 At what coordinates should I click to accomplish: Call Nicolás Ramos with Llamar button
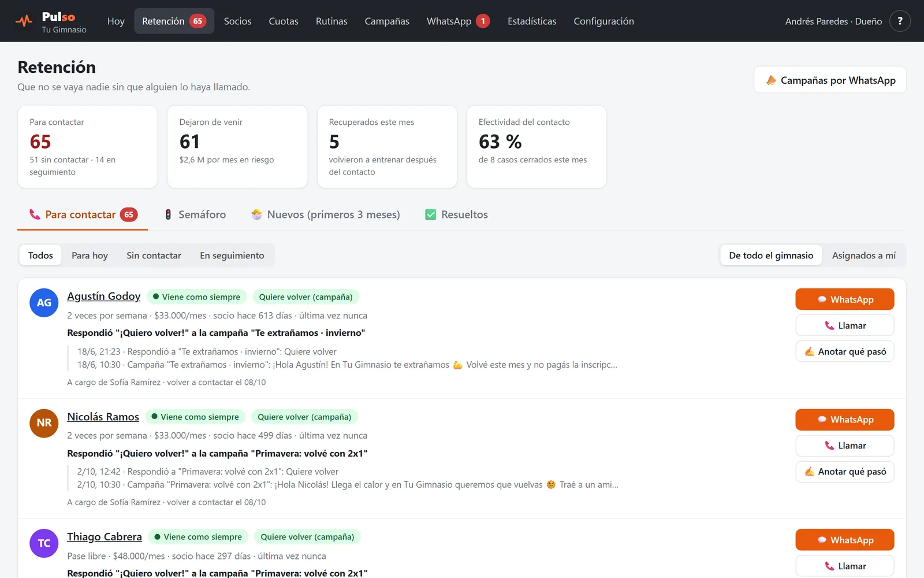pos(845,445)
